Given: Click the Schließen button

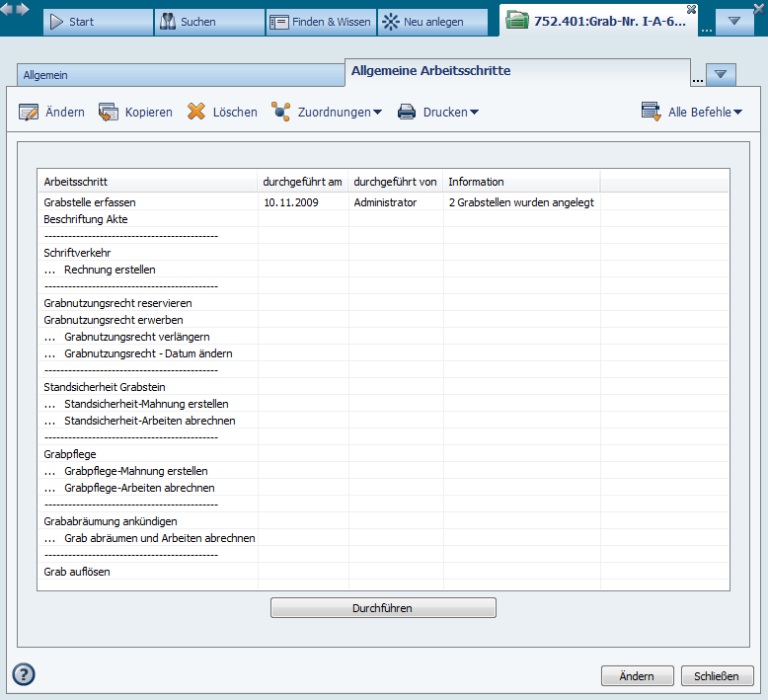Looking at the screenshot, I should click(x=717, y=676).
